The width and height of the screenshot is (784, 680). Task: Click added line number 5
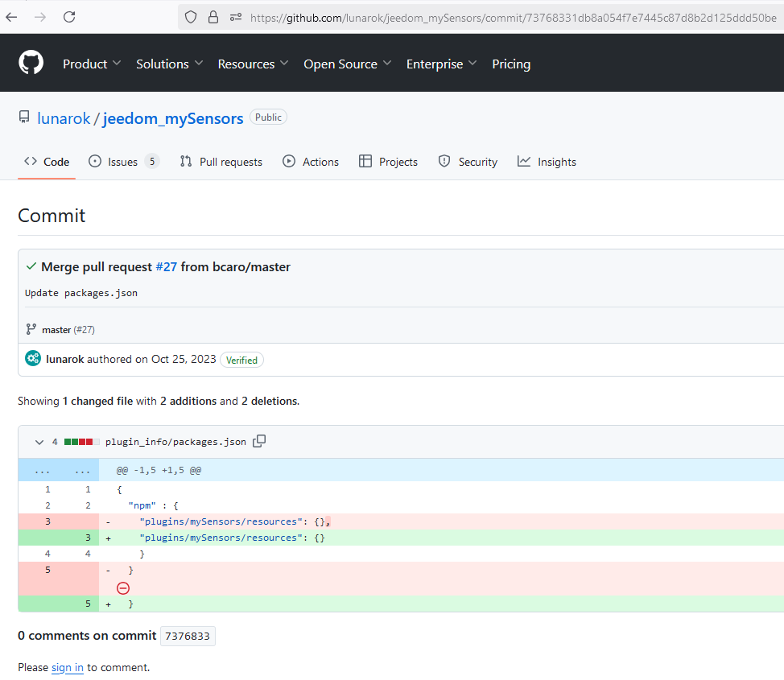88,604
